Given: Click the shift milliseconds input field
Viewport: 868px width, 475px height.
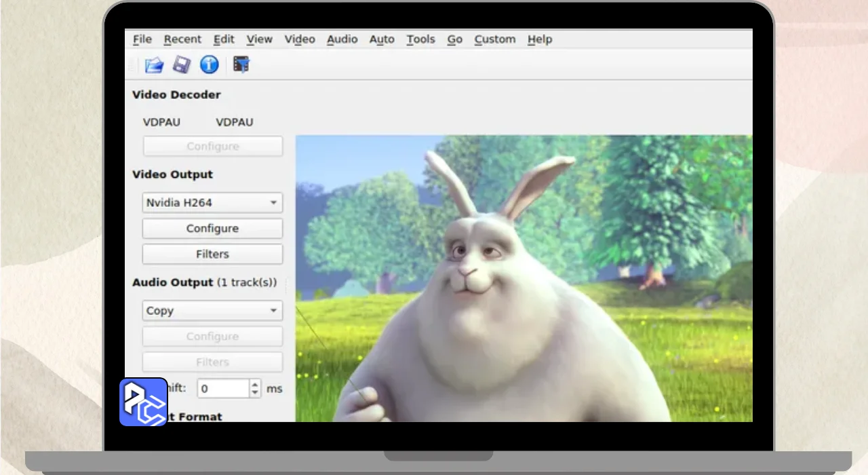Looking at the screenshot, I should click(223, 389).
